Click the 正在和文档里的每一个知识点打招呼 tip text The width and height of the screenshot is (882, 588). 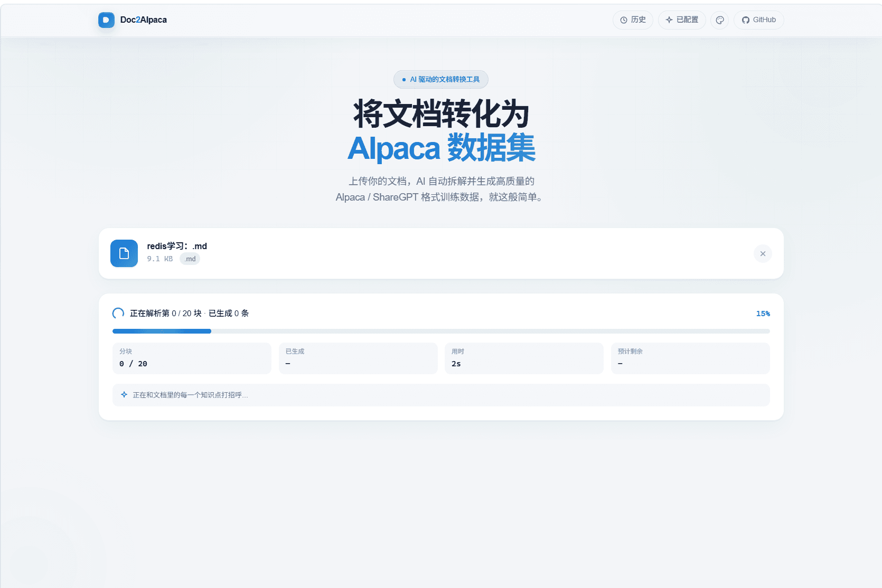point(190,395)
